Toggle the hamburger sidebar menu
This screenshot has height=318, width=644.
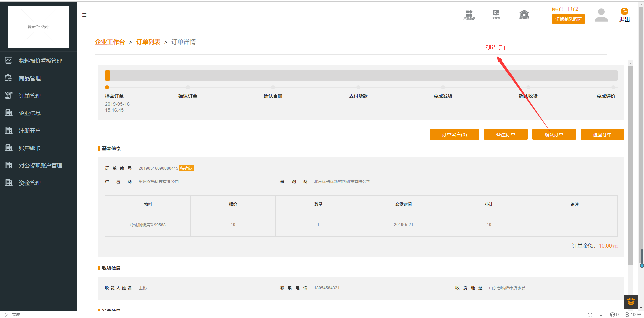(84, 15)
